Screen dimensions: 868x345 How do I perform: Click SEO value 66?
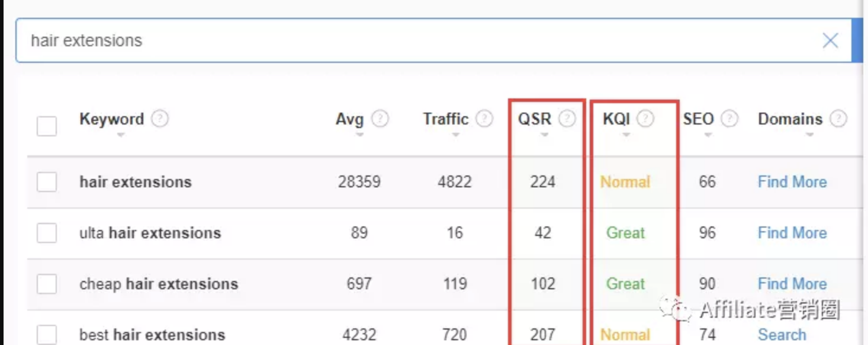[708, 182]
